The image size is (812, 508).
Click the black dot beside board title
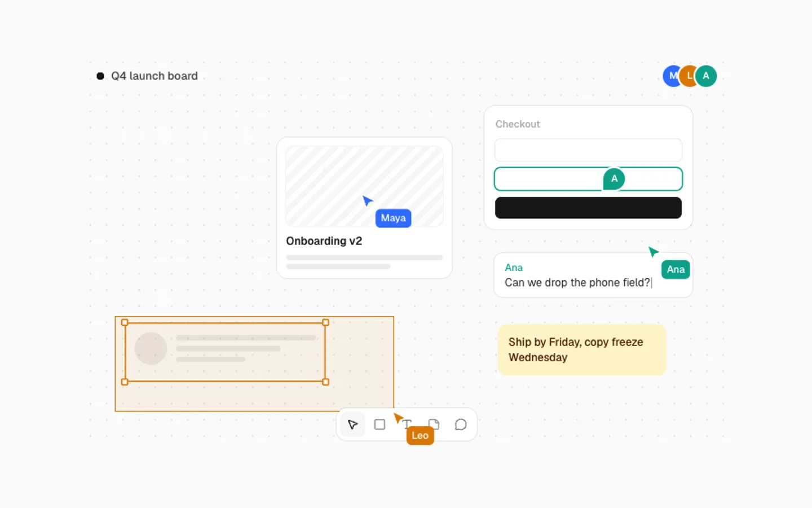(100, 76)
